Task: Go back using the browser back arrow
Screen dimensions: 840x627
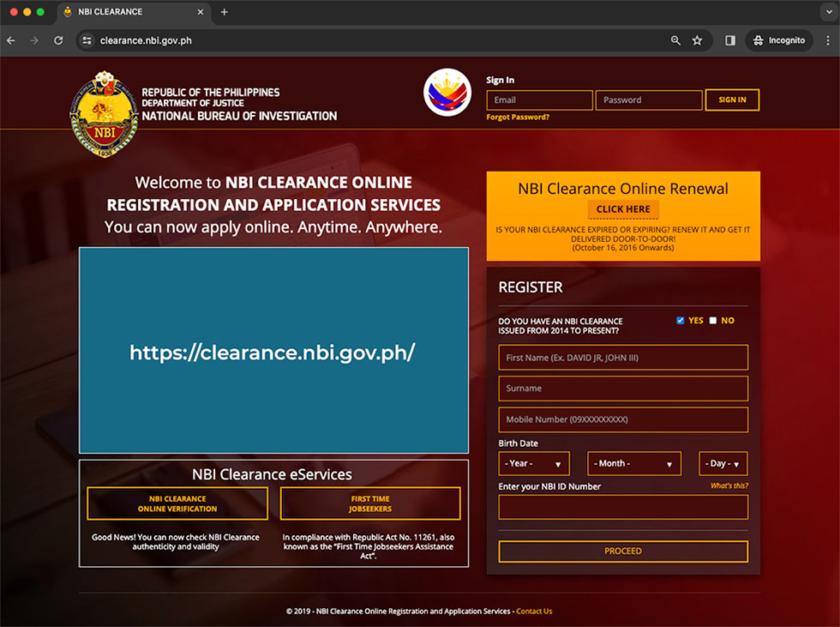Action: 10,40
